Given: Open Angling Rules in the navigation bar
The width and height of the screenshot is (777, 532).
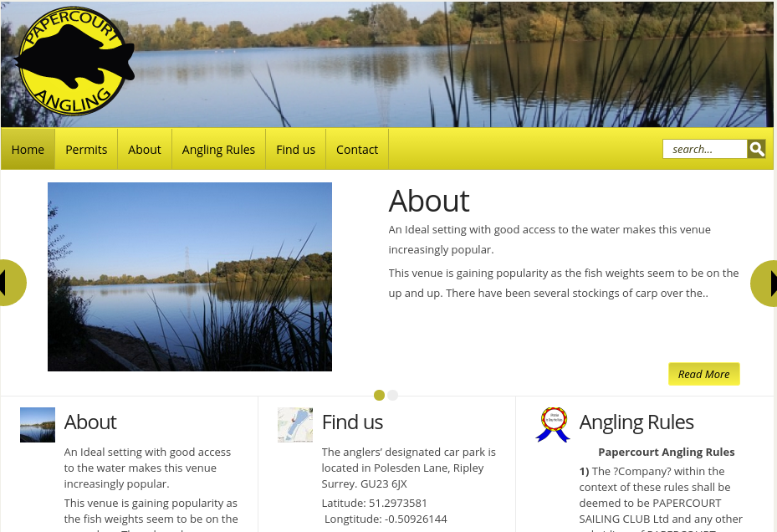Looking at the screenshot, I should (218, 149).
